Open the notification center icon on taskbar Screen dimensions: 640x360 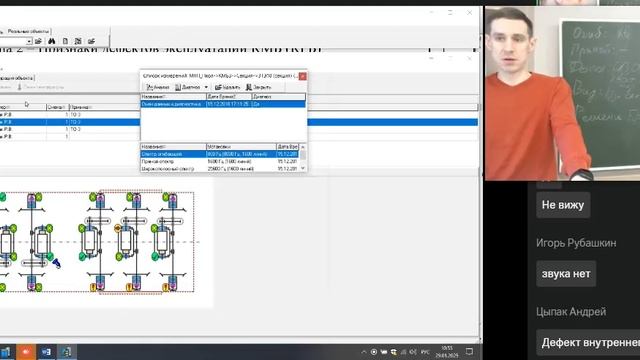pos(470,352)
